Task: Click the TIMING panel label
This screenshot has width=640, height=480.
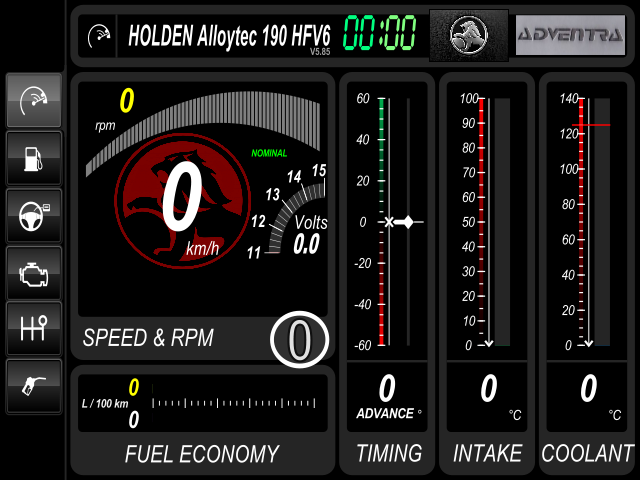Action: tap(389, 453)
